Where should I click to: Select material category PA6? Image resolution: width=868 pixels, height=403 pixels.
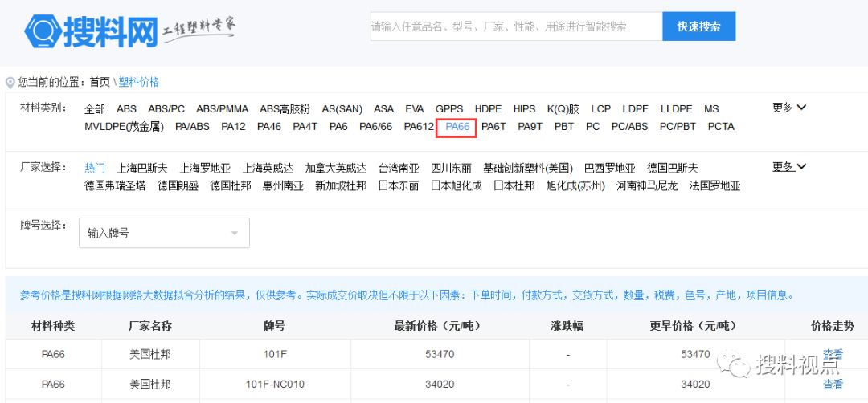338,127
